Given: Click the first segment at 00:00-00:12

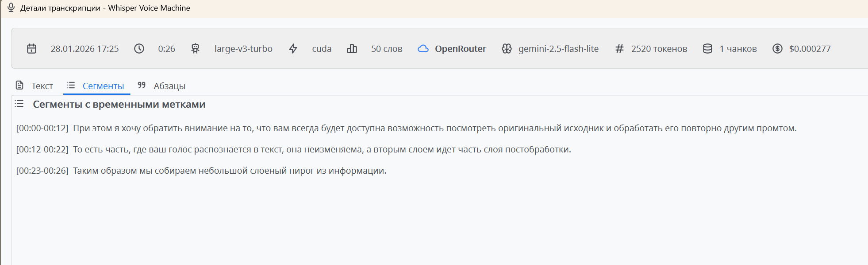Looking at the screenshot, I should click(406, 128).
